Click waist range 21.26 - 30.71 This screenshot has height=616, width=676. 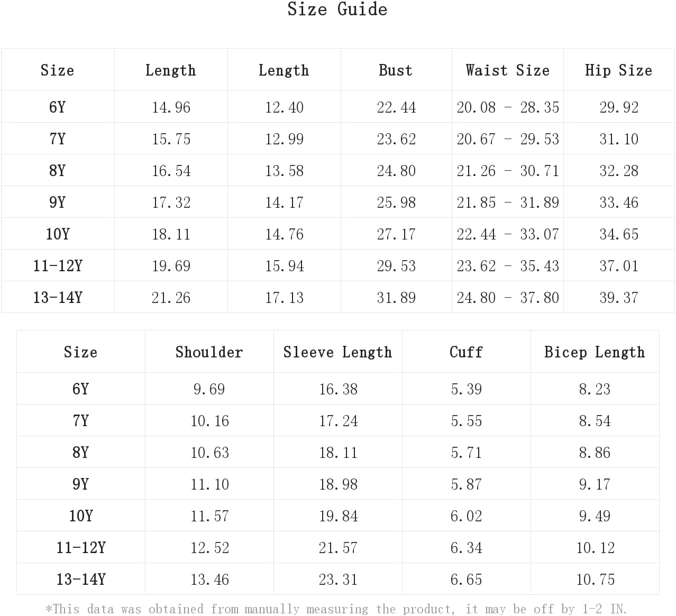[x=508, y=170]
